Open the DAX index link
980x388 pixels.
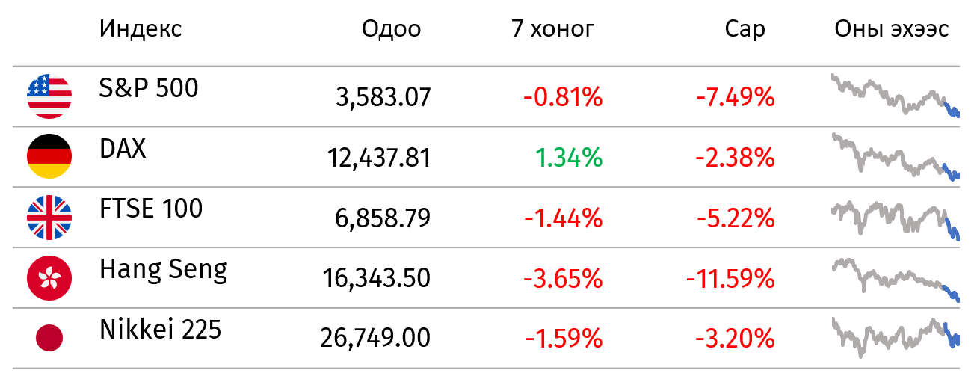[123, 149]
